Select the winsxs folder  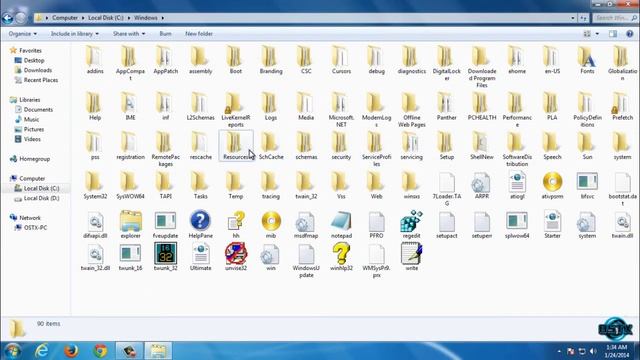[411, 182]
